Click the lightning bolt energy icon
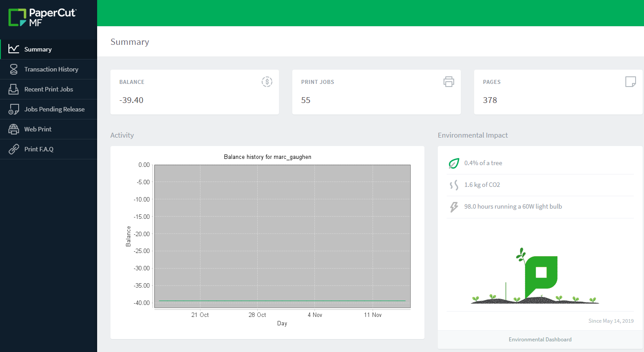Screen dimensions: 644x352 click(453, 207)
